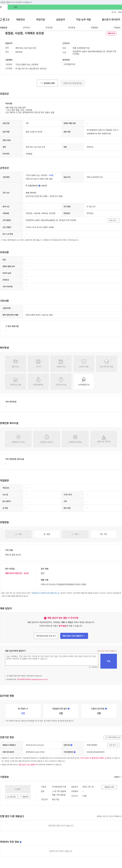Click the 로그인 link
This screenshot has height=868, width=122.
pos(114,12)
